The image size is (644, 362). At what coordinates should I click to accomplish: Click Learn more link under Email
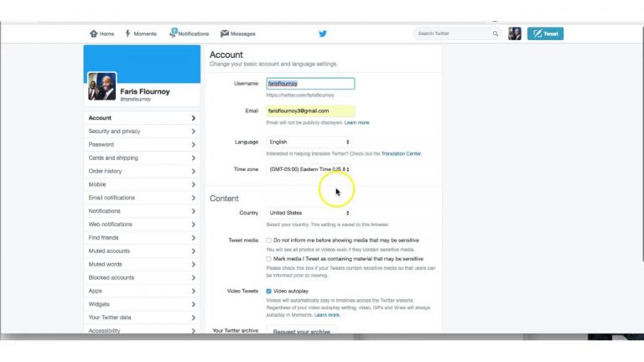click(356, 122)
